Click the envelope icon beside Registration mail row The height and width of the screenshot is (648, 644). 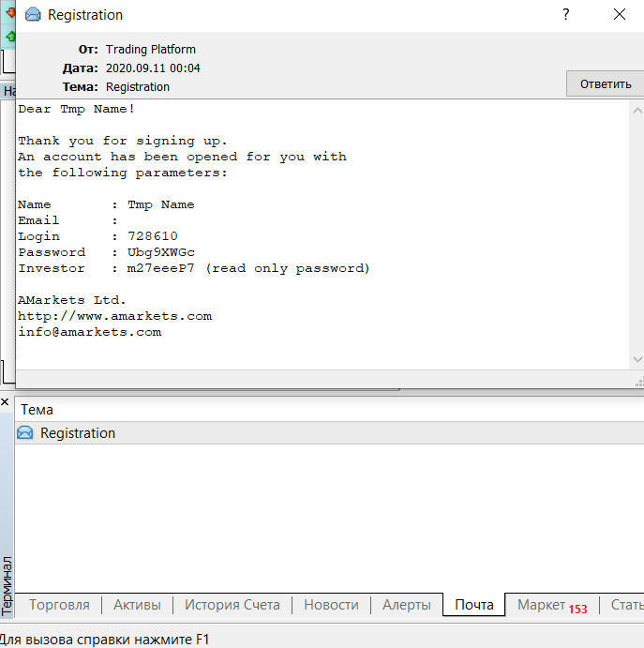pos(25,432)
